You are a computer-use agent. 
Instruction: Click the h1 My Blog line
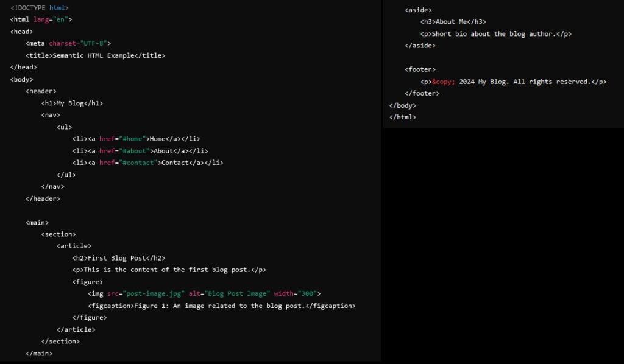coord(72,103)
